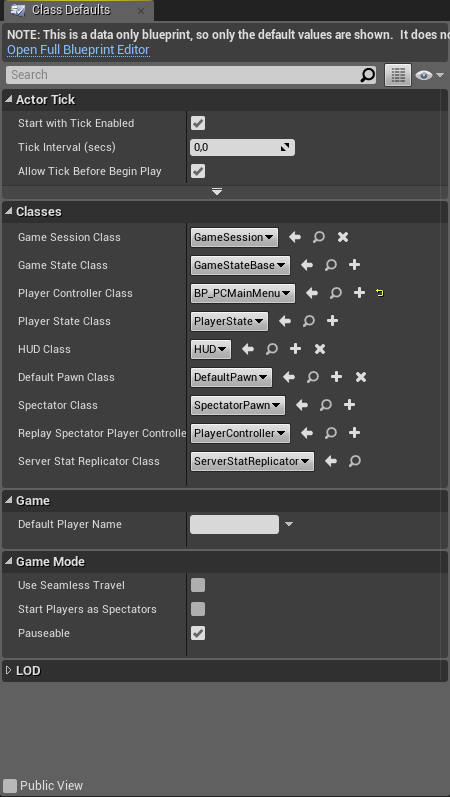The height and width of the screenshot is (797, 450).
Task: Open the Spectator Class dropdown
Action: 237,405
